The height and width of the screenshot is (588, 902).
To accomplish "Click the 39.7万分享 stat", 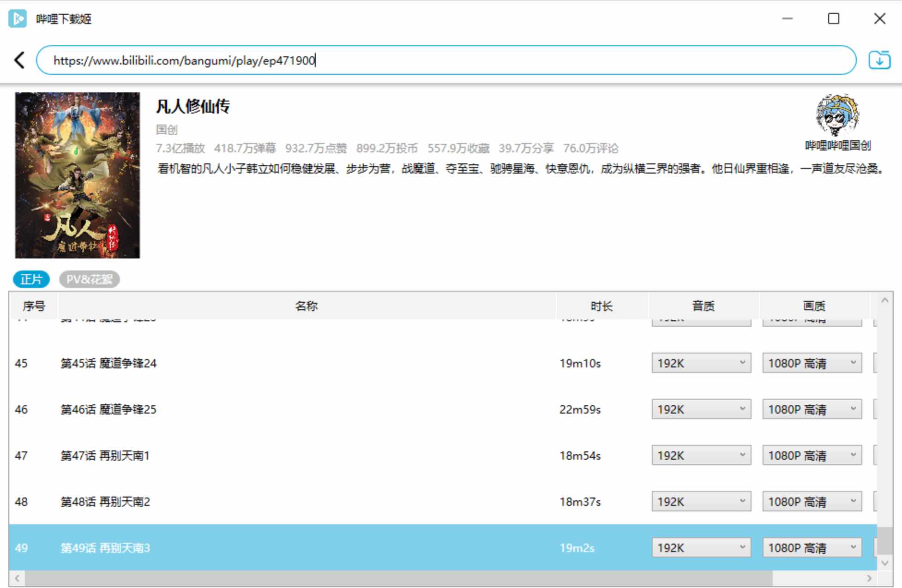I will coord(526,148).
